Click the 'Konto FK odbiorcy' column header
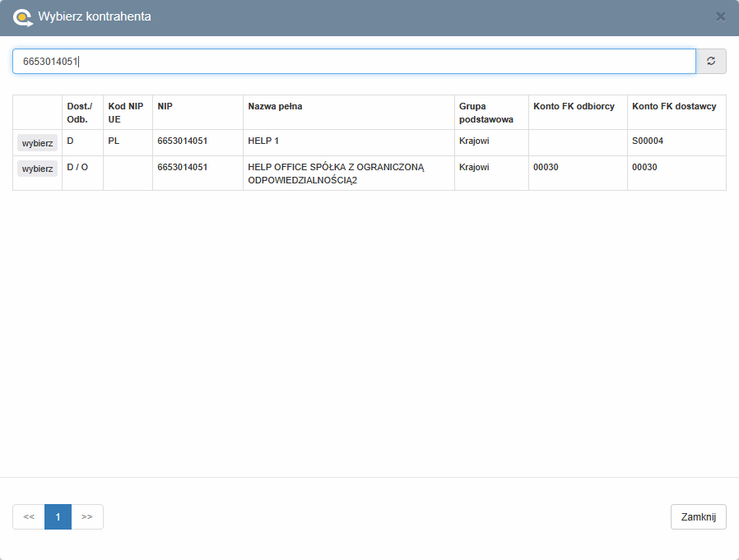739x560 pixels. [574, 106]
